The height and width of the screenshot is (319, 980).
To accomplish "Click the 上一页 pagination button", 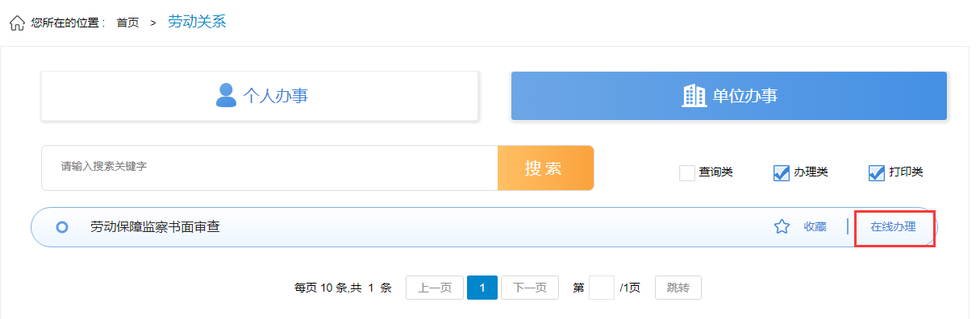I will [x=435, y=288].
